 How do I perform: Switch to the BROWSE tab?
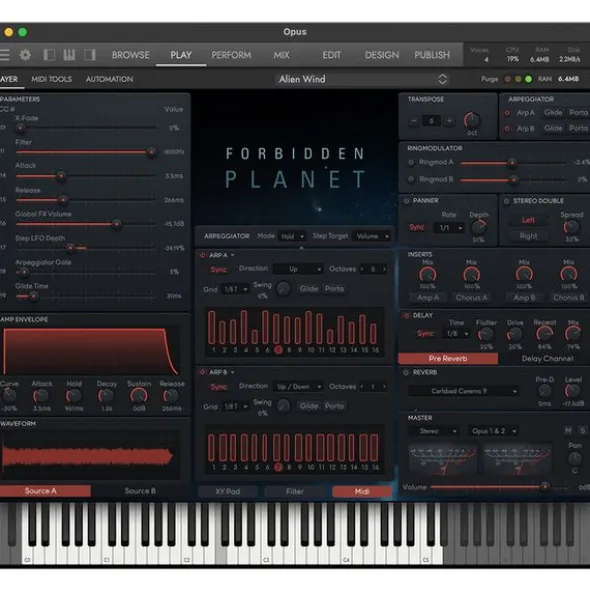tap(130, 55)
